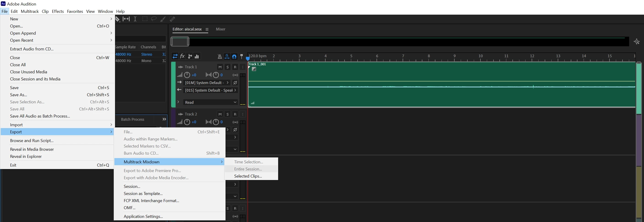Open the Open Append submenu
The image size is (644, 222).
tap(57, 33)
